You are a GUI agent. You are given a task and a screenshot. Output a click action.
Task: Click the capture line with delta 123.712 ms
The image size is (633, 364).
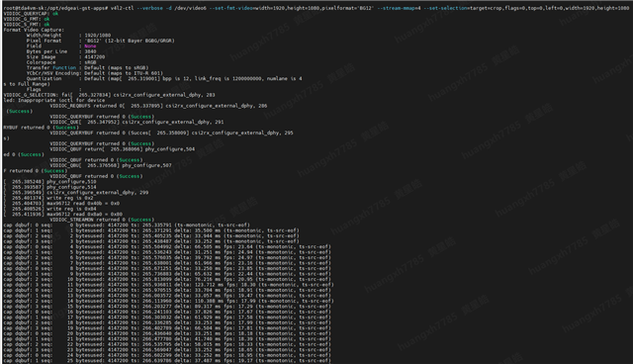point(169,285)
